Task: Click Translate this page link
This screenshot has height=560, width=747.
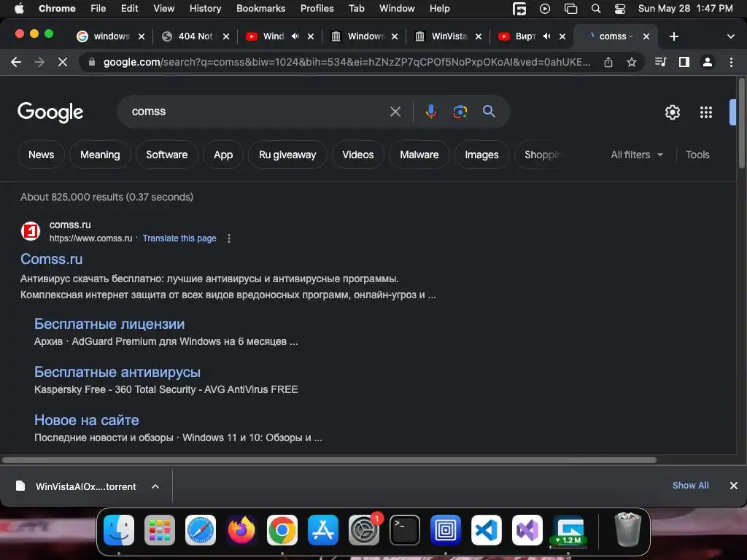Action: point(179,238)
